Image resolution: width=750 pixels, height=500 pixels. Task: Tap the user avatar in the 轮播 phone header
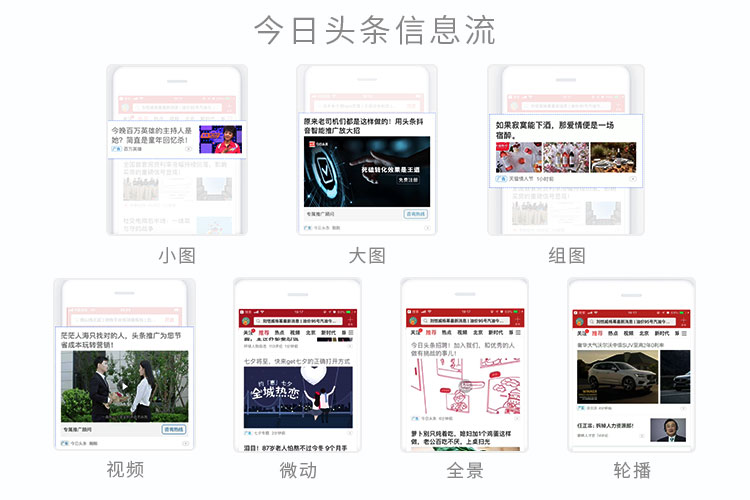point(580,322)
